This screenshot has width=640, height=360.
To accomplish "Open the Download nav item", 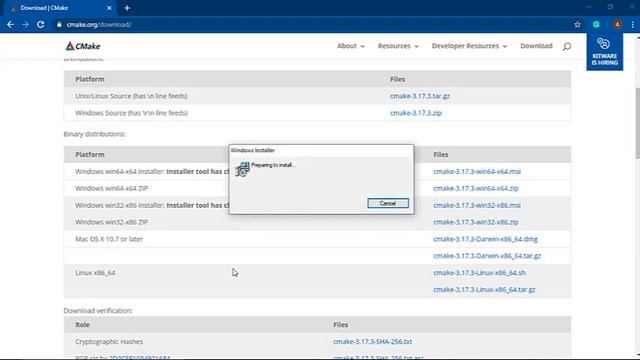I will click(536, 46).
